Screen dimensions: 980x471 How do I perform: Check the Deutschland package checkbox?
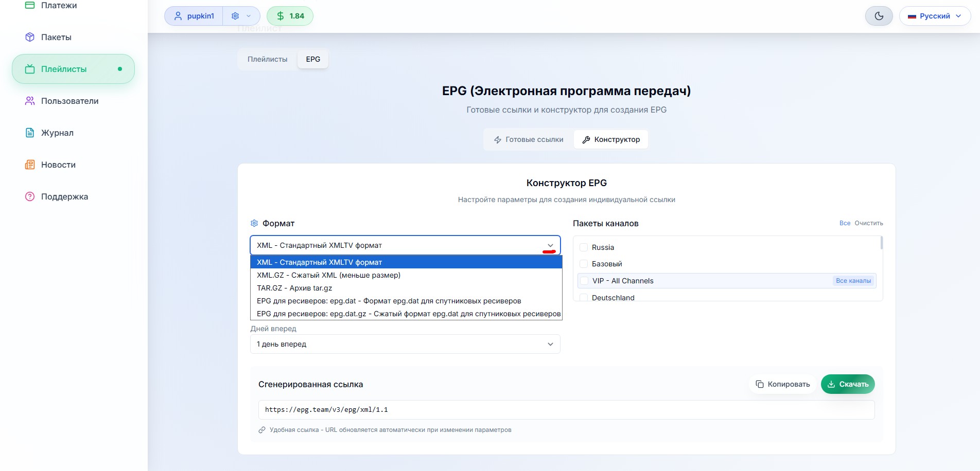584,298
